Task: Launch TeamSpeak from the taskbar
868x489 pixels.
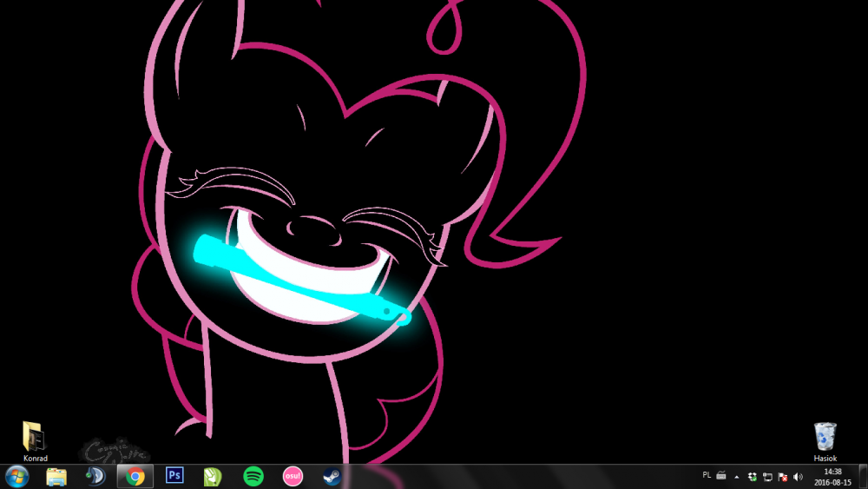Action: pos(95,476)
